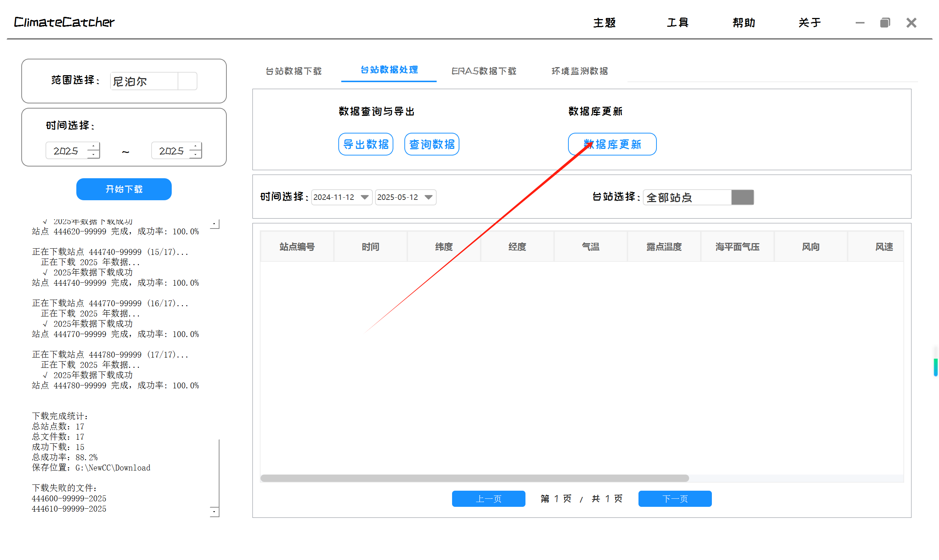Click start year spinner down arrow
Viewport: 939px width, 560px height.
pos(93,154)
